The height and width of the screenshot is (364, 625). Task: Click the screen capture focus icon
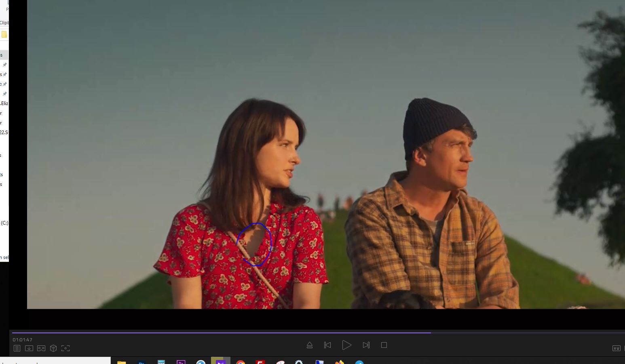[x=65, y=348]
